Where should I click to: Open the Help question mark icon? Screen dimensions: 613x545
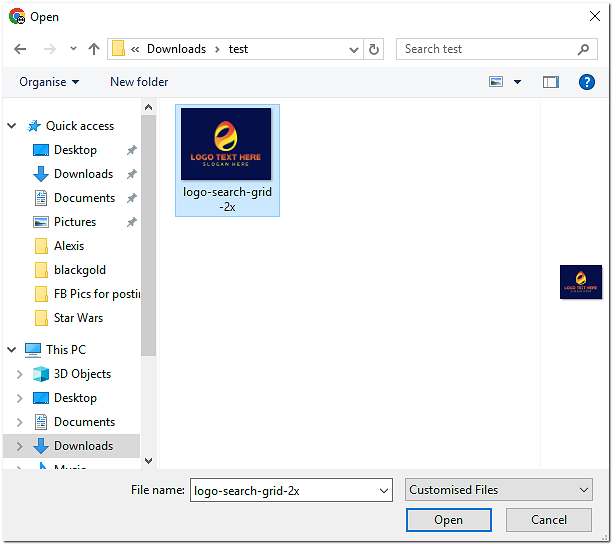click(587, 82)
